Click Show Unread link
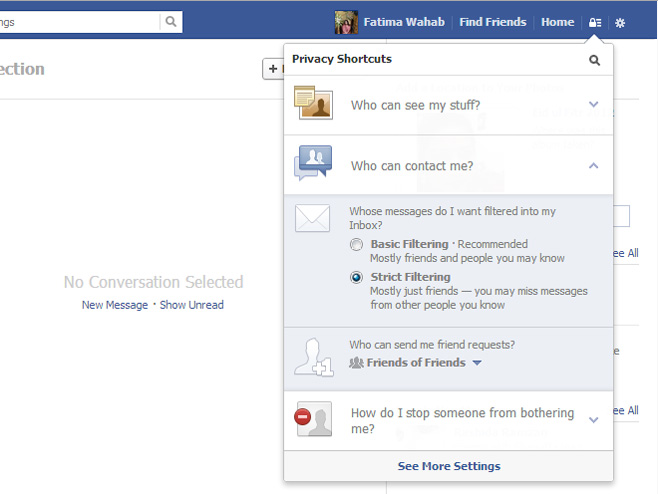Screen dimensions: 658x494 click(192, 305)
